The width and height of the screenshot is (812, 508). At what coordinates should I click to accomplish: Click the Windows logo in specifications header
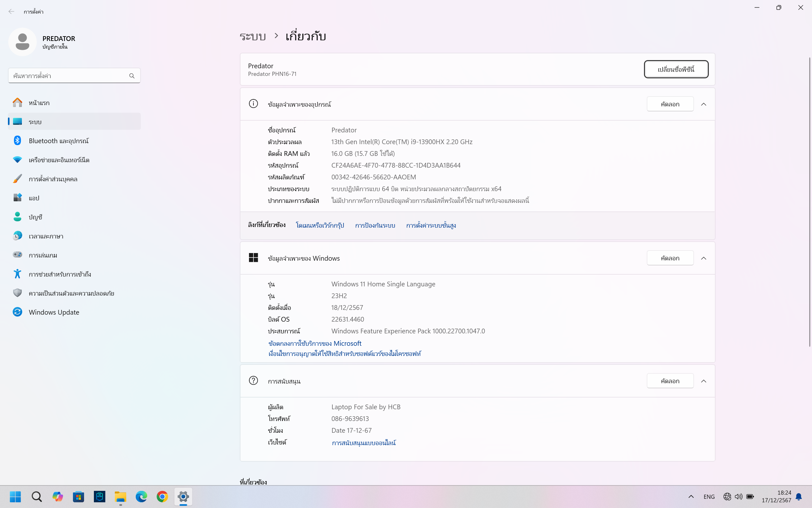point(253,258)
